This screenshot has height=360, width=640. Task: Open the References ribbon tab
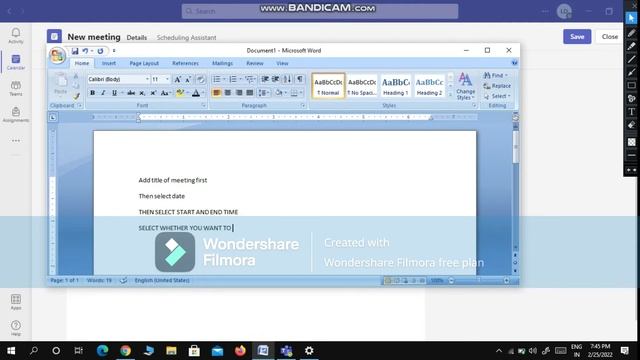185,63
